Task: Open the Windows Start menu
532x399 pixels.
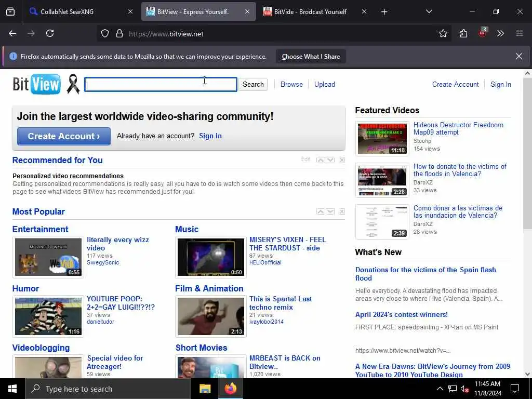Action: [x=12, y=389]
